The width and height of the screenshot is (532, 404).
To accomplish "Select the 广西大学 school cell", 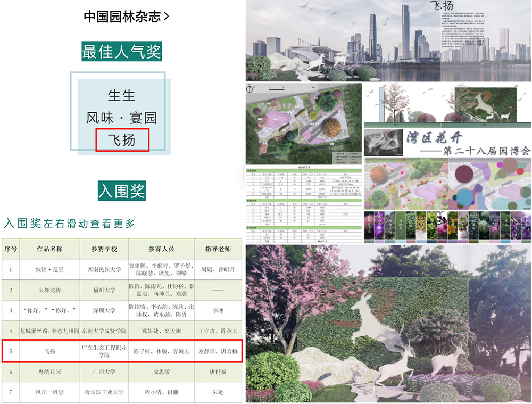I will [x=104, y=372].
